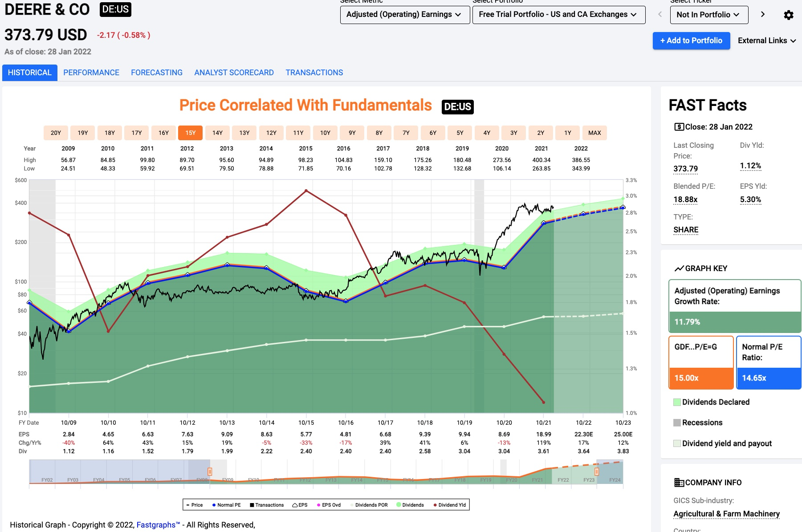Toggle Dividends Declared in graph key

tap(712, 402)
